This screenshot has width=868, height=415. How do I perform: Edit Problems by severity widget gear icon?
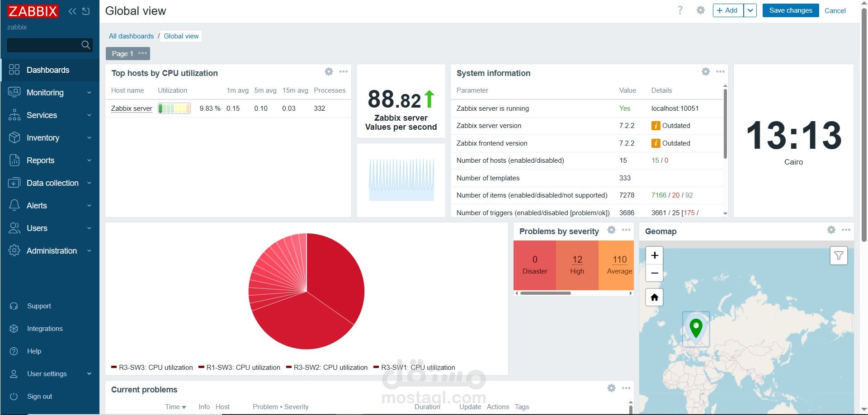[x=611, y=230]
